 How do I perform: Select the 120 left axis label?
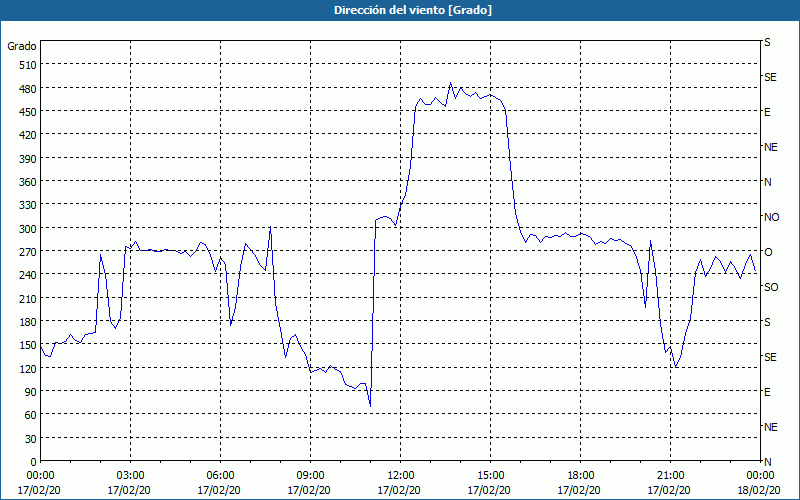(x=29, y=369)
